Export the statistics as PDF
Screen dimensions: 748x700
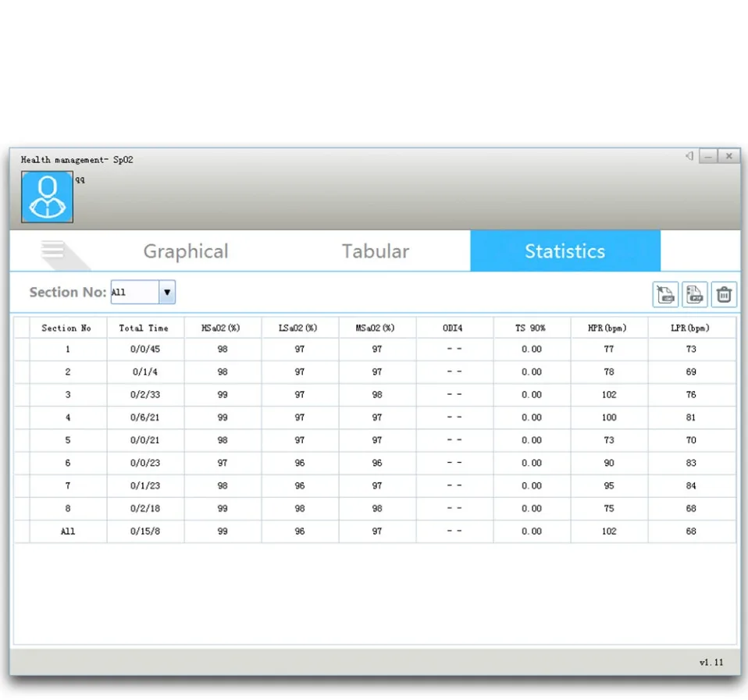click(x=695, y=294)
